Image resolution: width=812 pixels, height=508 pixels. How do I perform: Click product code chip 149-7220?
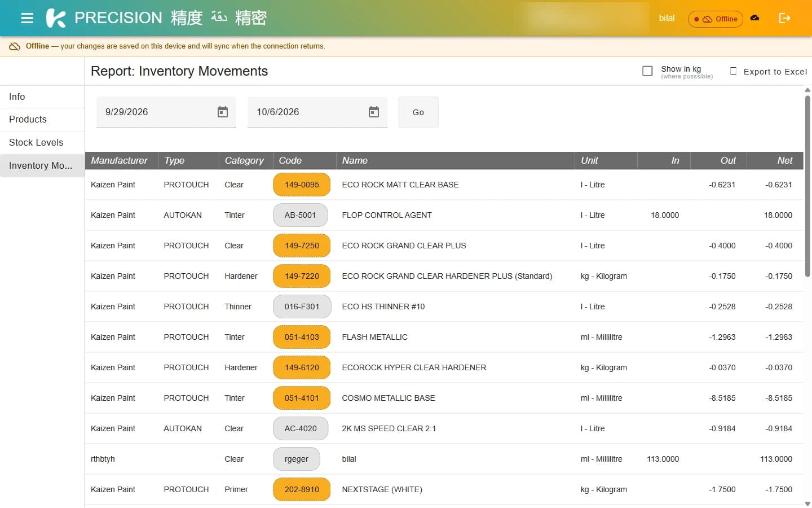coord(302,276)
